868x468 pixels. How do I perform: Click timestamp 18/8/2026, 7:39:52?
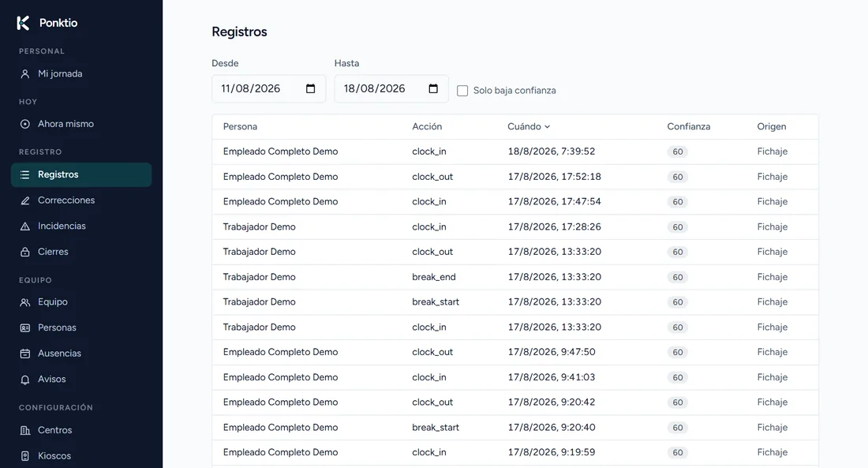tap(552, 152)
